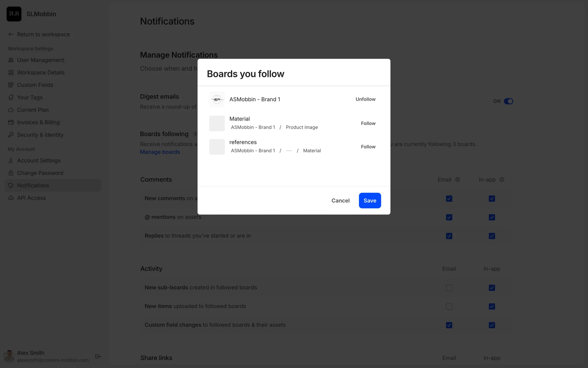Click the Your Tags tag icon

(x=11, y=98)
